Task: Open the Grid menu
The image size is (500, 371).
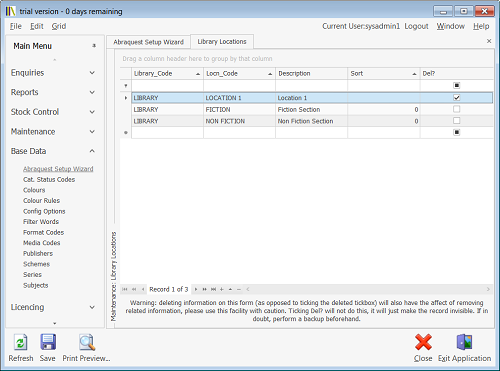Action: coord(59,26)
